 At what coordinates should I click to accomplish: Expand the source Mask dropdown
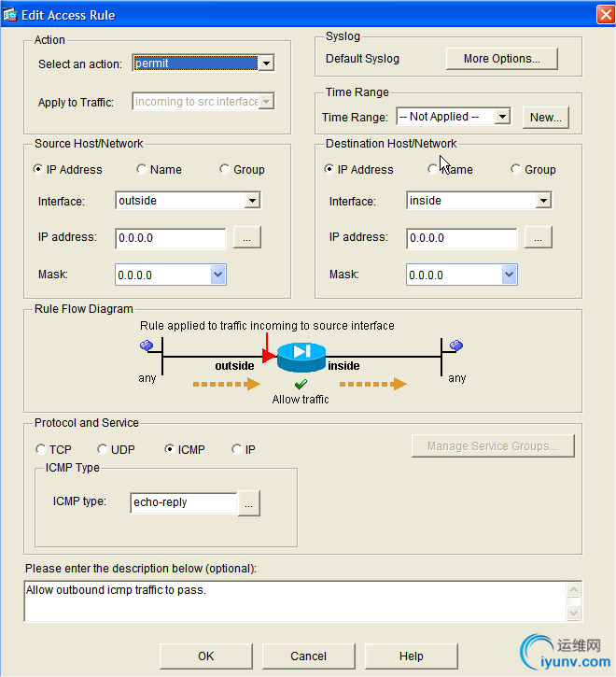pyautogui.click(x=218, y=275)
